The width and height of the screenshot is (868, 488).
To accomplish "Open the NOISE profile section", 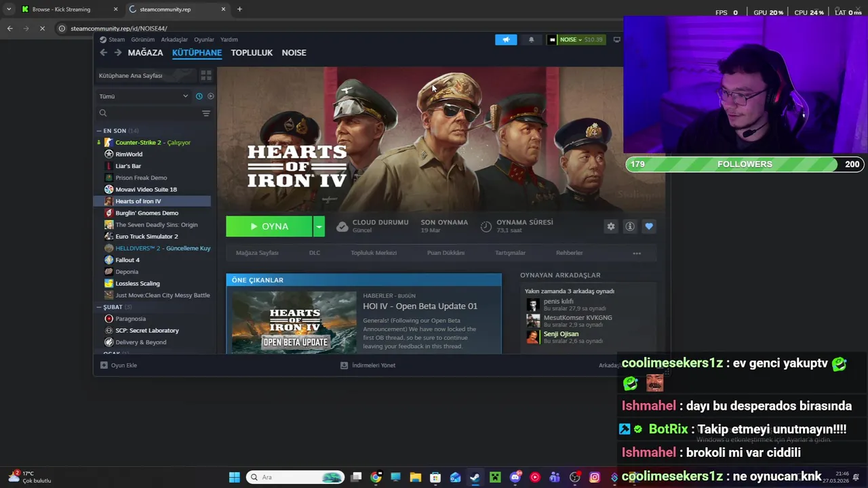I will [294, 53].
